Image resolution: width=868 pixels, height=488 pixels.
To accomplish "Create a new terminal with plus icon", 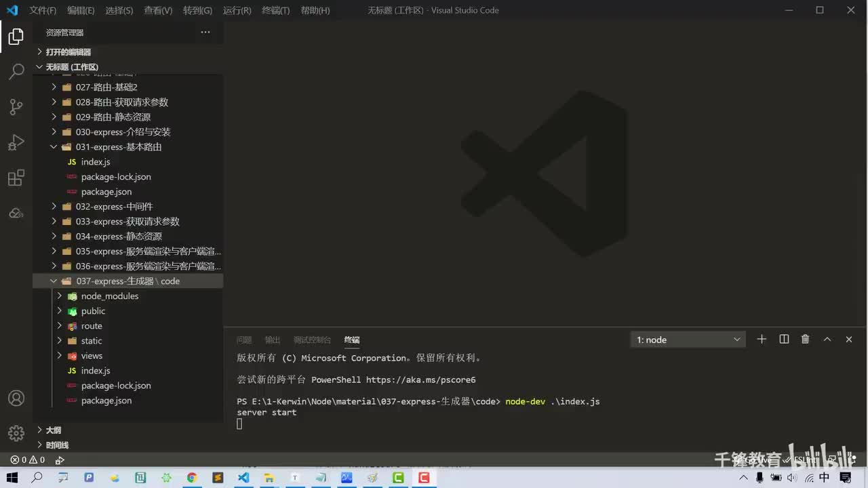I will coord(762,340).
